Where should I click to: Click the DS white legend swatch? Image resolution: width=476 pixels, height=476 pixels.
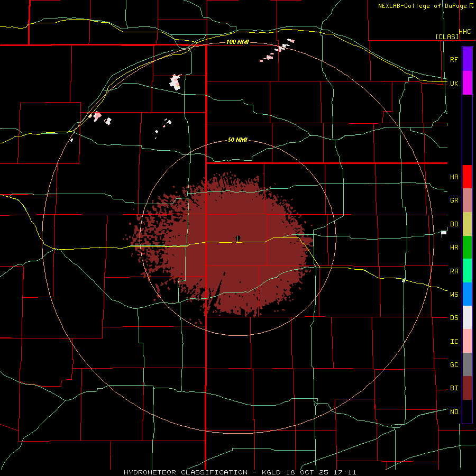click(467, 317)
